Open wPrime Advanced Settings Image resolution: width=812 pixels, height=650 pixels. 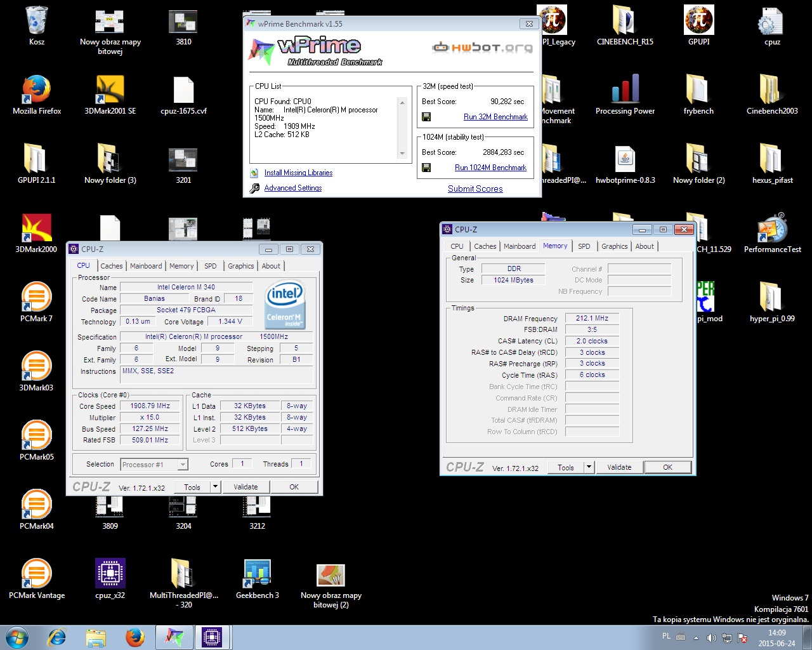(x=293, y=188)
